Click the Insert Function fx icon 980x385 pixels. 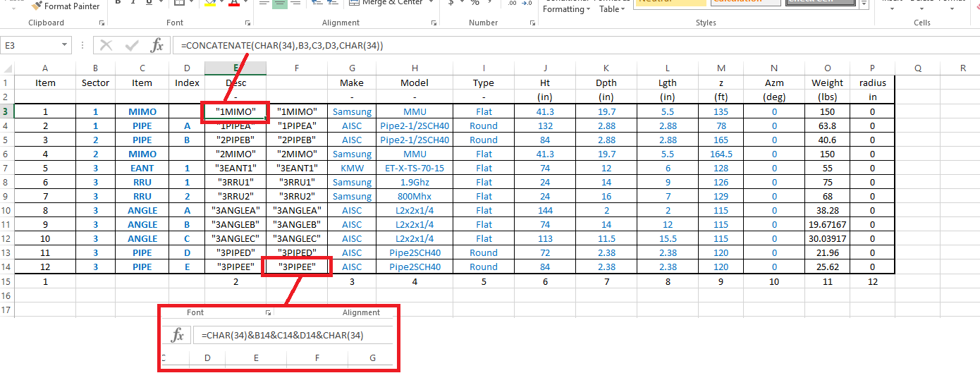coord(157,45)
